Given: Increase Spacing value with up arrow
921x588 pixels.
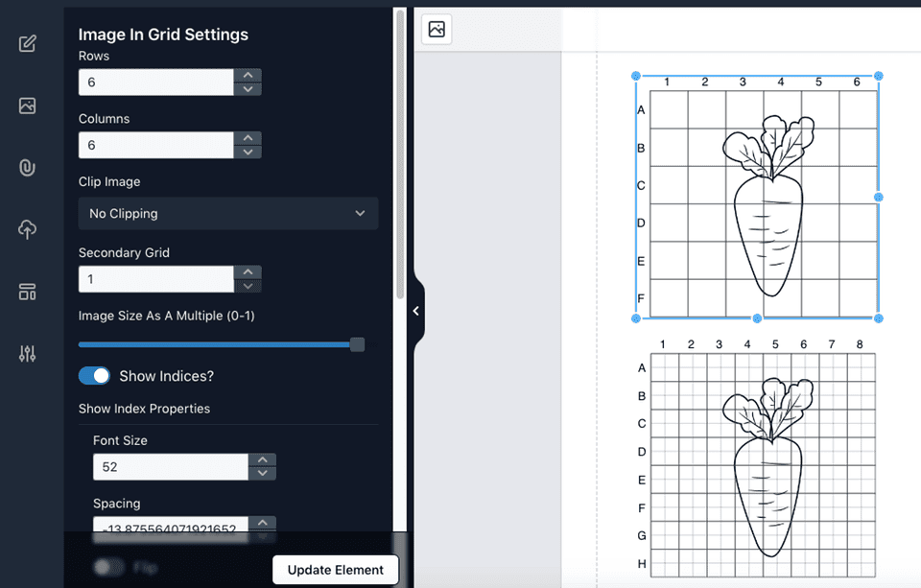Looking at the screenshot, I should (x=263, y=523).
